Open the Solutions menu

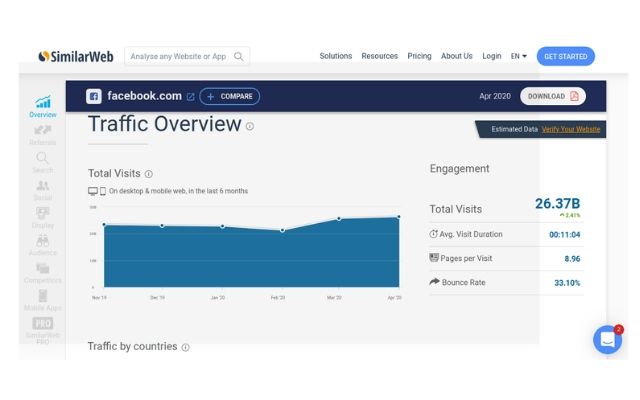[x=336, y=56]
